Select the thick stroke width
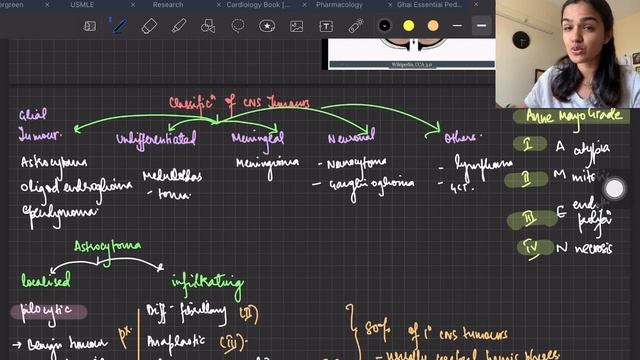The width and height of the screenshot is (640, 360). click(482, 26)
